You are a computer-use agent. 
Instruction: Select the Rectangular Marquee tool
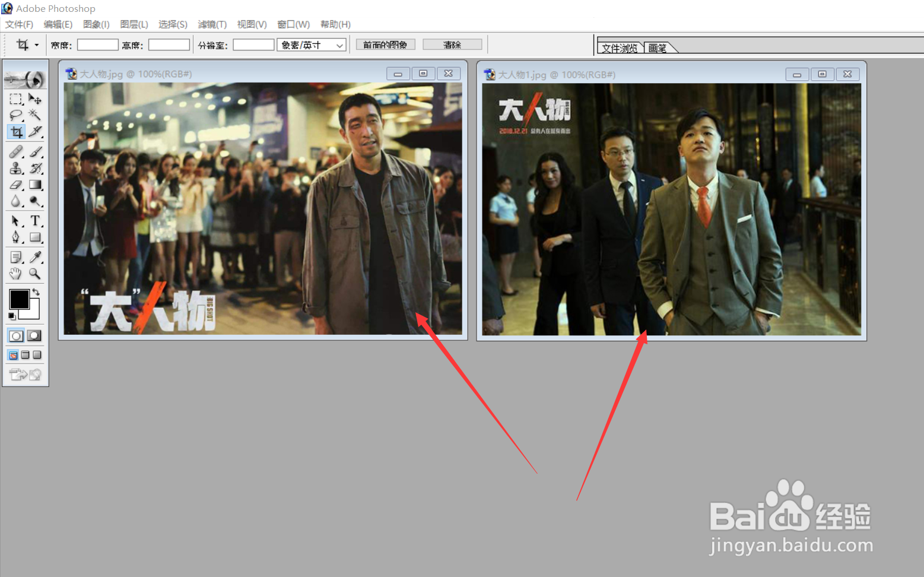[x=16, y=99]
